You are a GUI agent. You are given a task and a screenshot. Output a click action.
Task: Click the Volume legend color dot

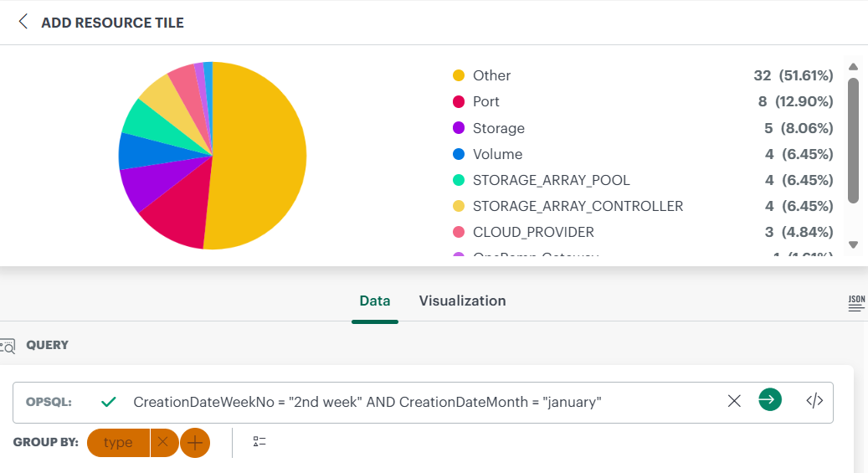(459, 154)
